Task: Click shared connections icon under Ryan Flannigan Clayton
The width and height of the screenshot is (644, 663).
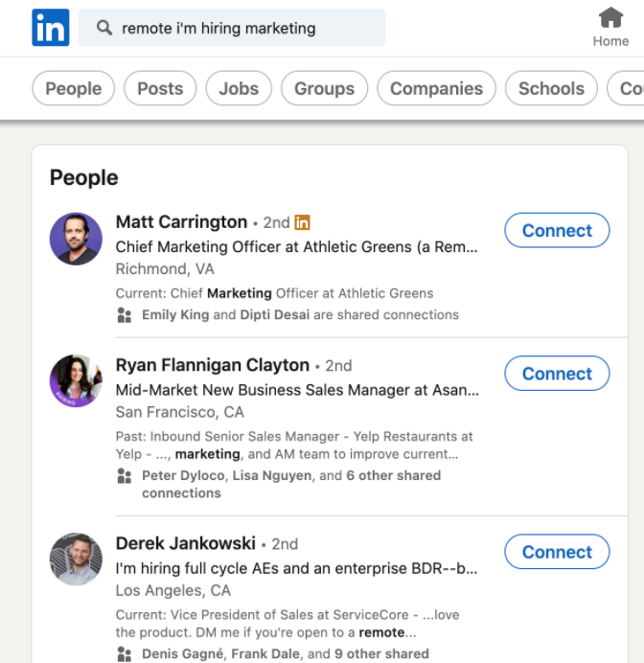Action: click(x=124, y=476)
